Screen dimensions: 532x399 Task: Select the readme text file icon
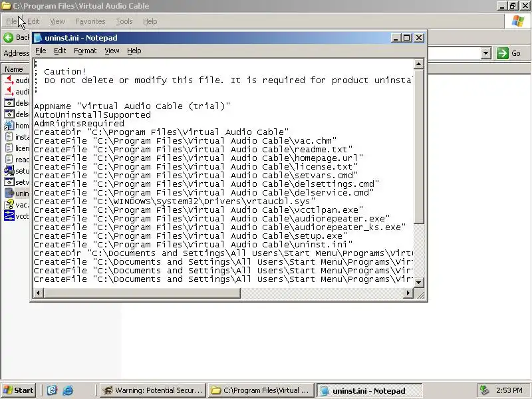[9, 160]
